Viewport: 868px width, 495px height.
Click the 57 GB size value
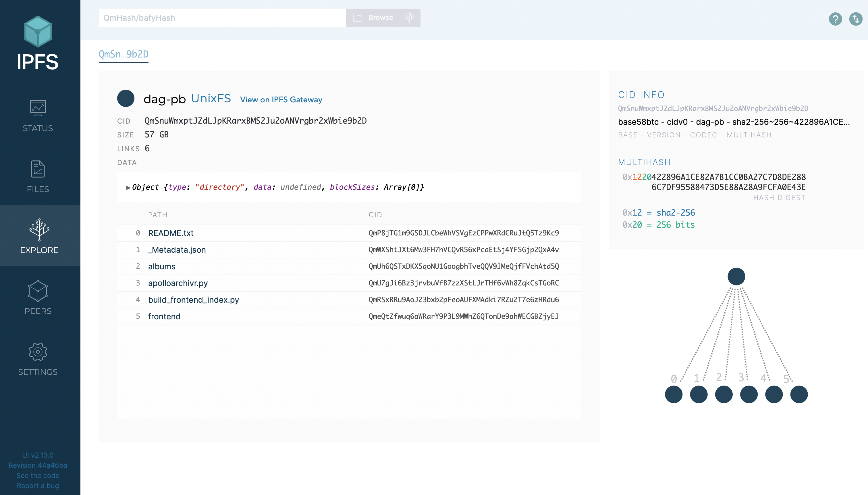[x=157, y=135]
